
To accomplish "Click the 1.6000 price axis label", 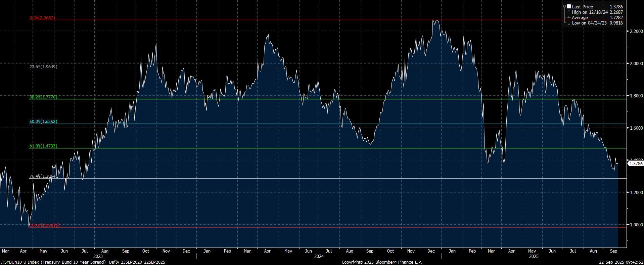I will pos(636,128).
